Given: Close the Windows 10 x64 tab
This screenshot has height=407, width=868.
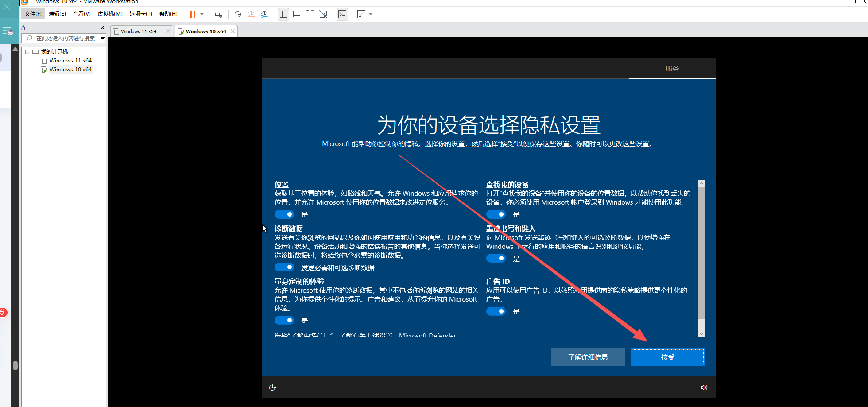Looking at the screenshot, I should [232, 31].
